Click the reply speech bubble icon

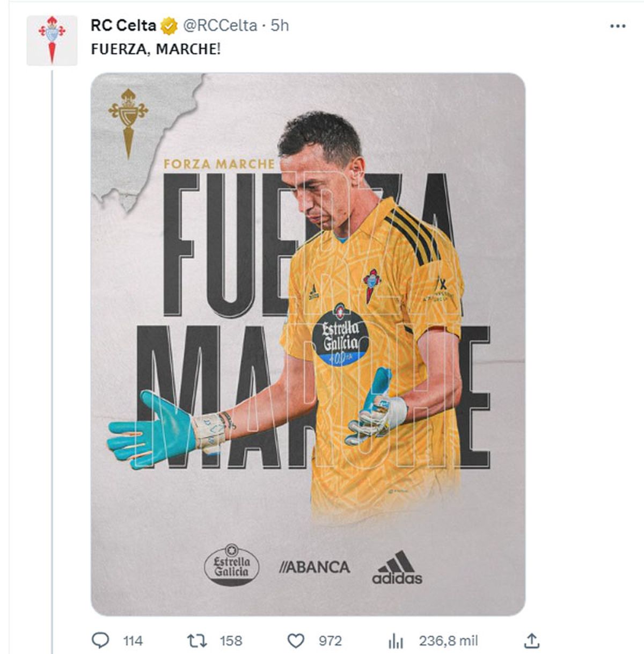(x=100, y=640)
